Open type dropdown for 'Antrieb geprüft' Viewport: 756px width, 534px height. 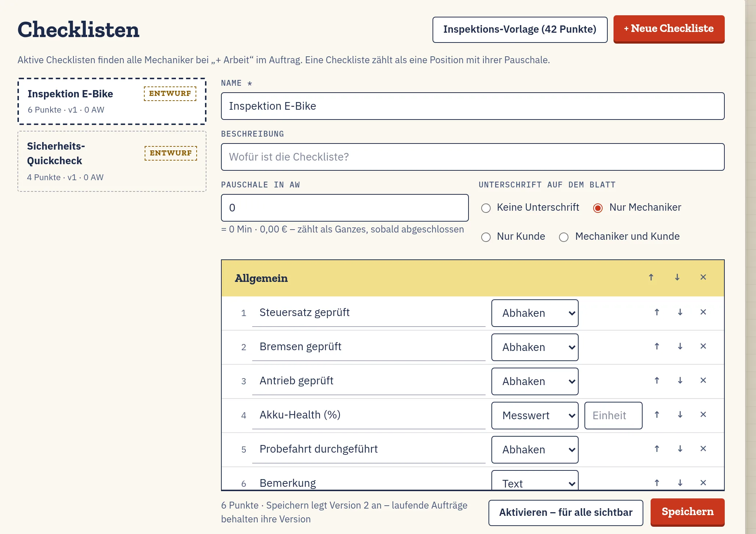point(535,381)
